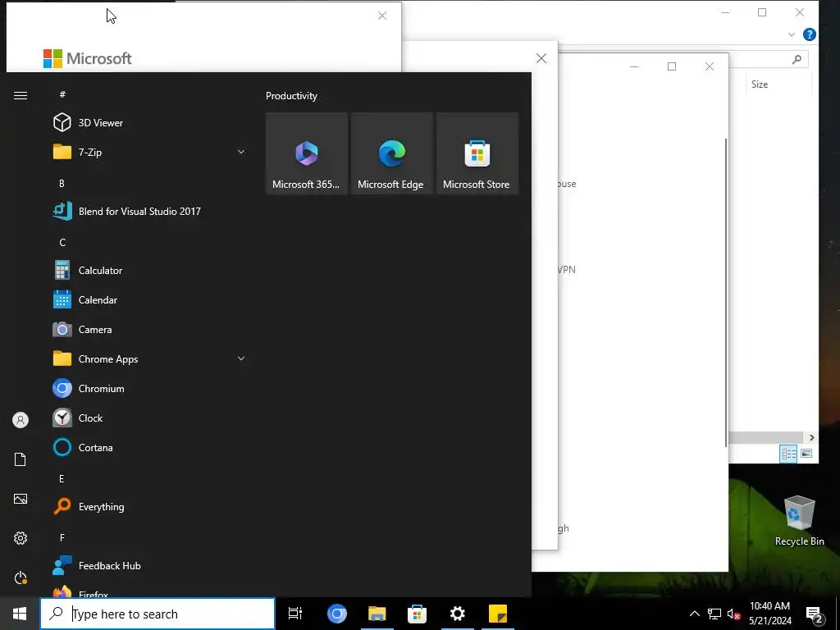Viewport: 840px width, 630px height.
Task: Expand the 7-Zip folder chevron
Action: coord(241,152)
